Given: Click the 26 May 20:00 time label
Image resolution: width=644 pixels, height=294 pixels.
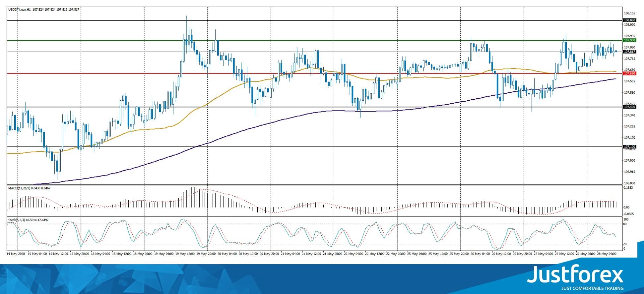Looking at the screenshot, I should click(522, 254).
